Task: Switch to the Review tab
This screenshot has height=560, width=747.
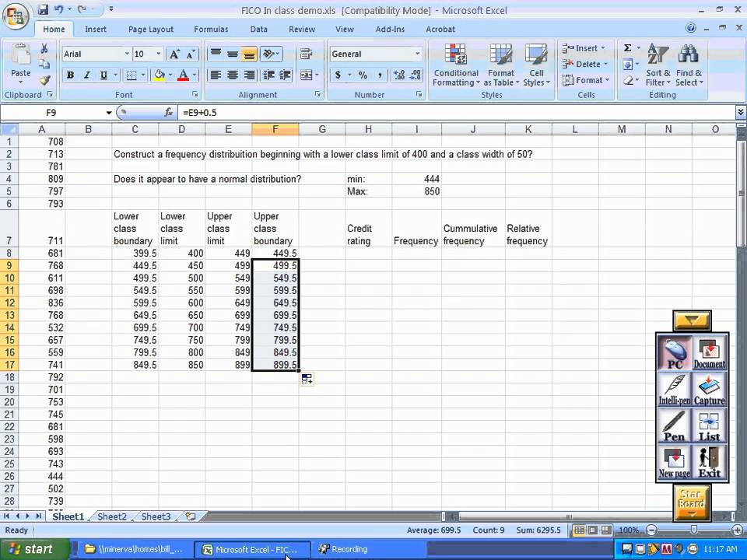Action: point(302,29)
